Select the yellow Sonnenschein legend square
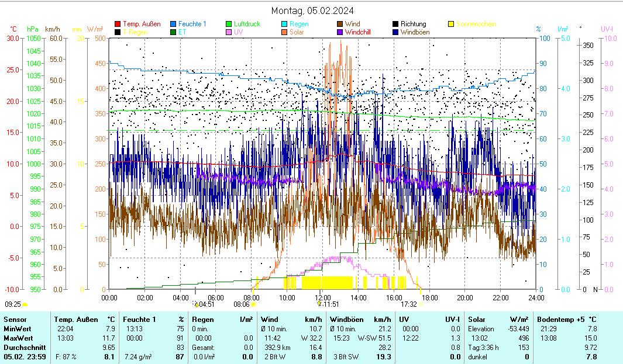Image resolution: width=623 pixels, height=364 pixels. point(451,24)
